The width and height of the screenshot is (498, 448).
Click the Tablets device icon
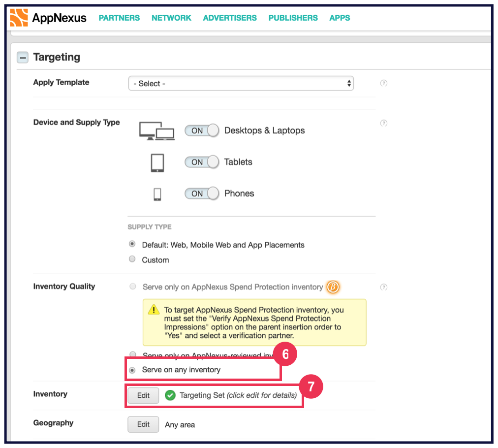(157, 162)
